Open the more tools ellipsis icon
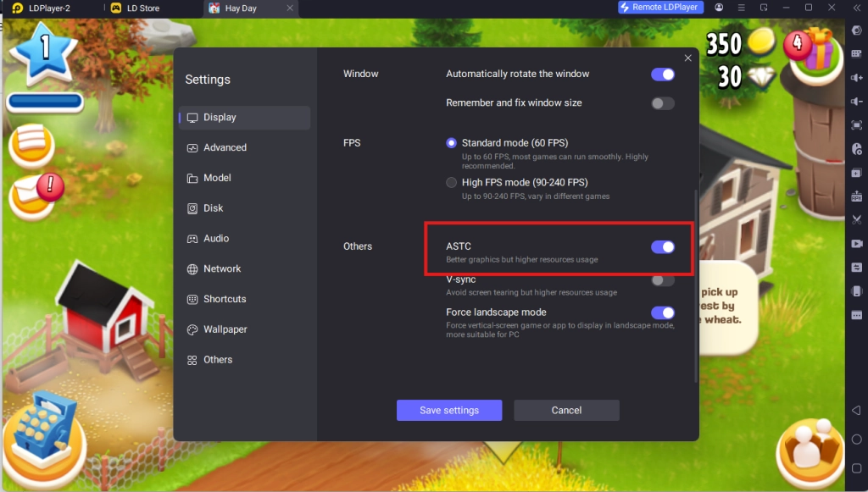The height and width of the screenshot is (492, 868). point(857,315)
